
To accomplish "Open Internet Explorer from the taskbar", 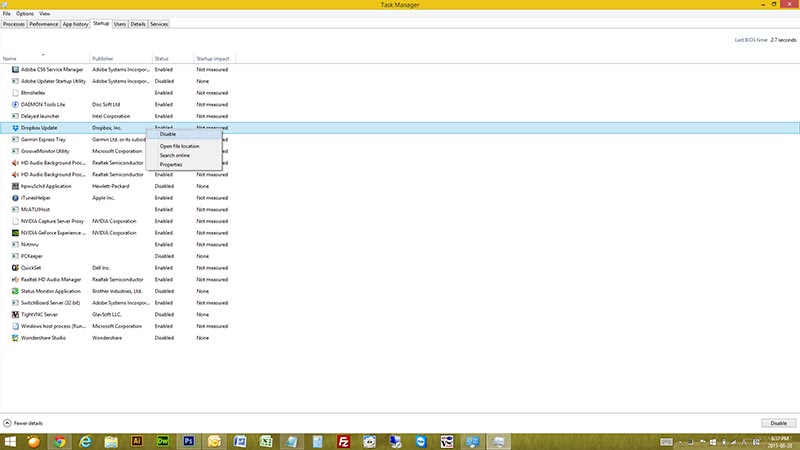I will click(85, 441).
